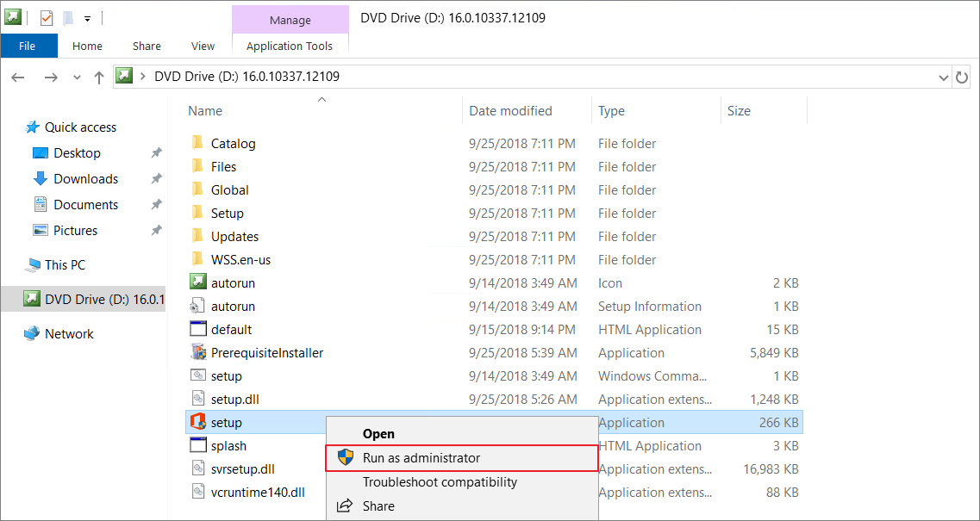Navigate up one level with Up arrow
Viewport: 980px width, 521px height.
[x=99, y=77]
